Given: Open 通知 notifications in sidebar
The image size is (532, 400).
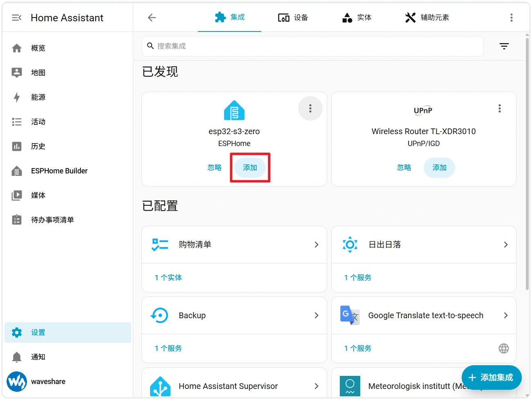Looking at the screenshot, I should 68,357.
